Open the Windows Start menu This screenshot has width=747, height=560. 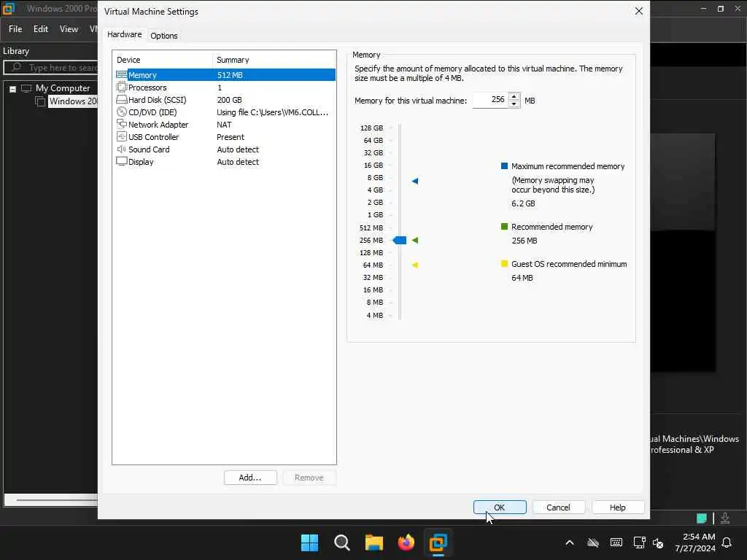(309, 542)
